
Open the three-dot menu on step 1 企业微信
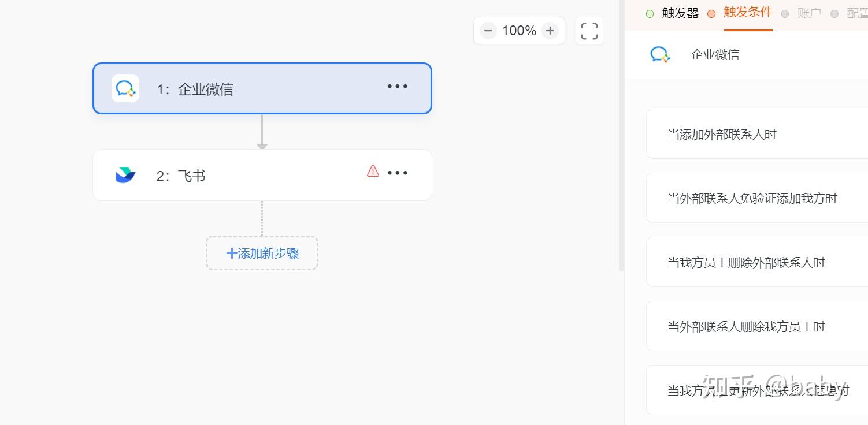click(398, 87)
